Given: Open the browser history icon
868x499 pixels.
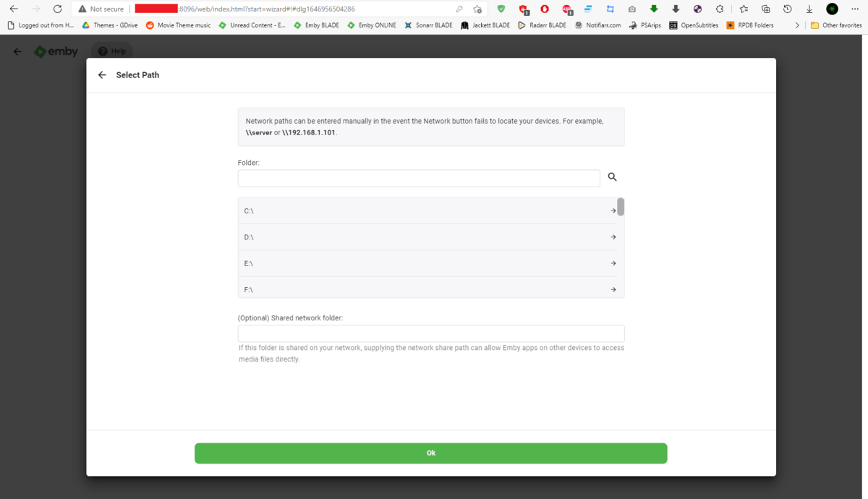Looking at the screenshot, I should [788, 9].
